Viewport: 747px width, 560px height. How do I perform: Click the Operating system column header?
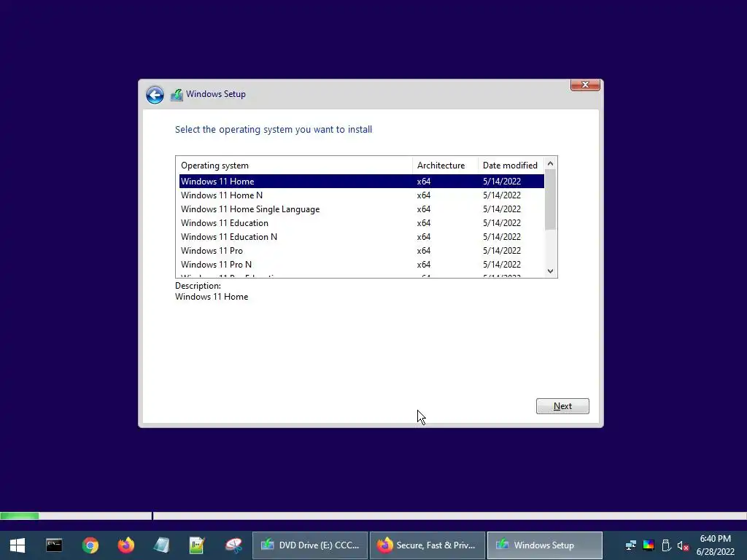(295, 166)
